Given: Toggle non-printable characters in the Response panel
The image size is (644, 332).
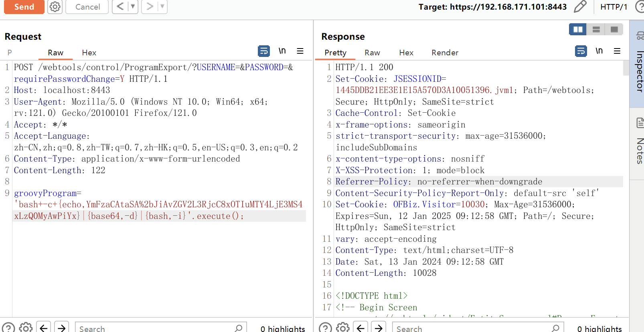Looking at the screenshot, I should 599,51.
